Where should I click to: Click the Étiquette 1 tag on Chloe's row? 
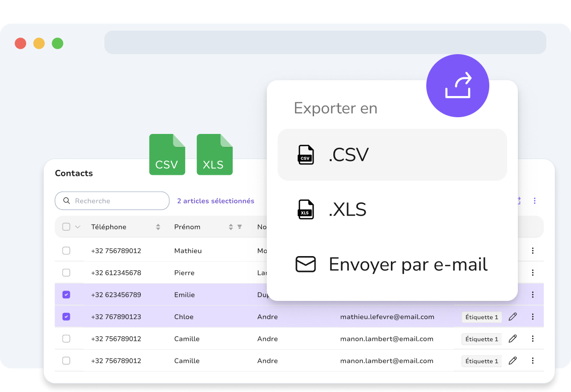coord(481,317)
